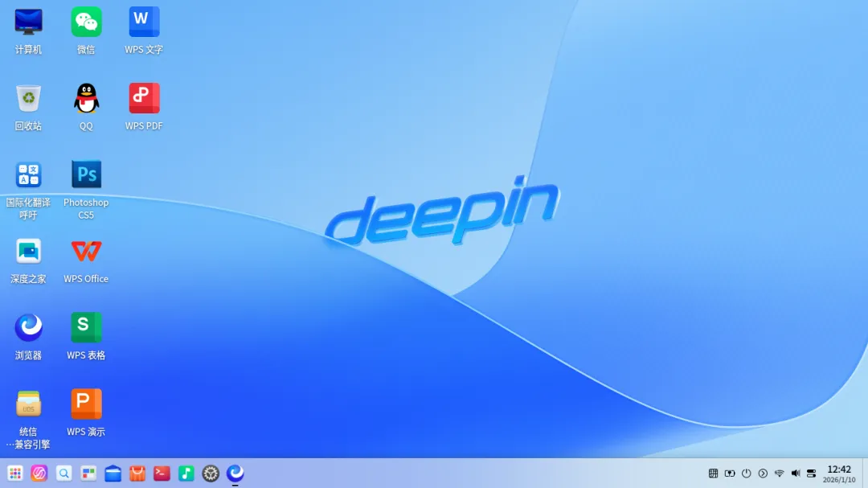Click the running browser icon in the dock
868x488 pixels.
pyautogui.click(x=235, y=473)
